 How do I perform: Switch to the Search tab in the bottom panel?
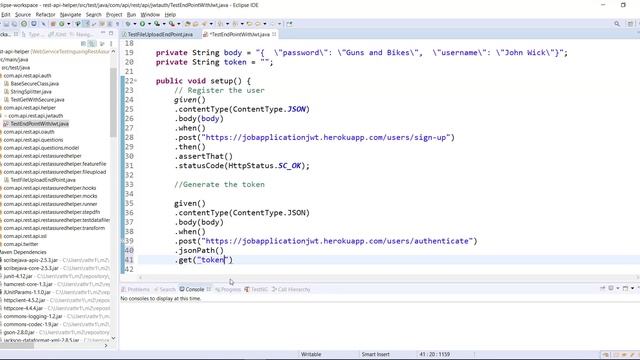(164, 289)
